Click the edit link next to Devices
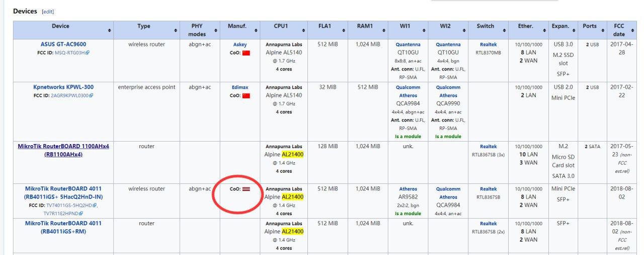 (48, 12)
